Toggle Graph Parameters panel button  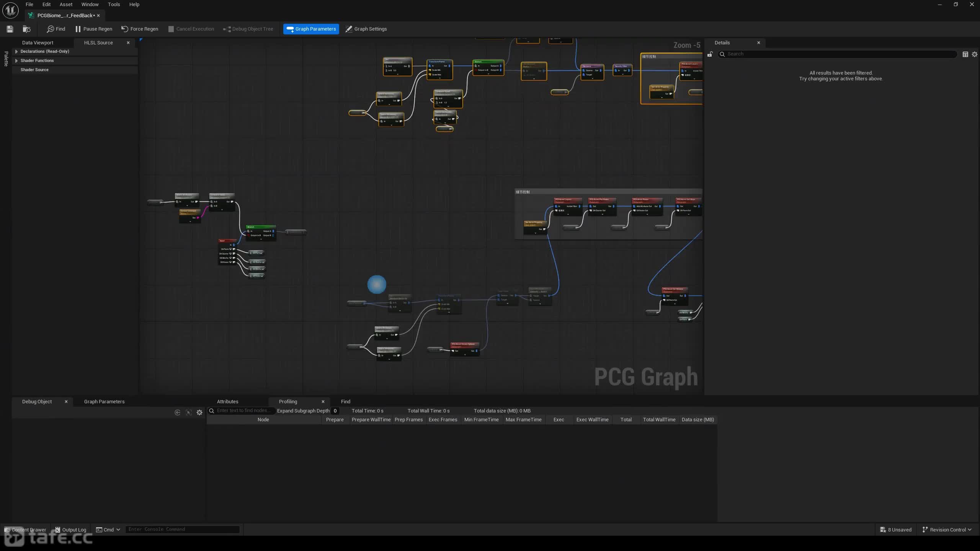311,29
